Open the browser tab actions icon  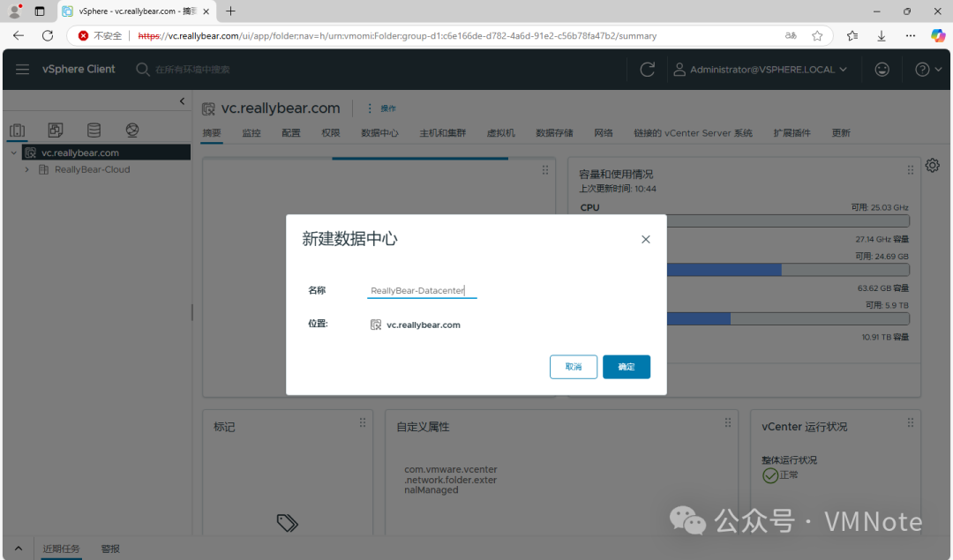pyautogui.click(x=40, y=11)
